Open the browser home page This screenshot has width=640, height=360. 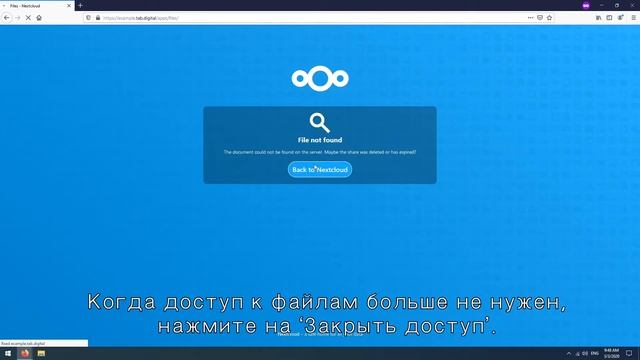click(39, 18)
